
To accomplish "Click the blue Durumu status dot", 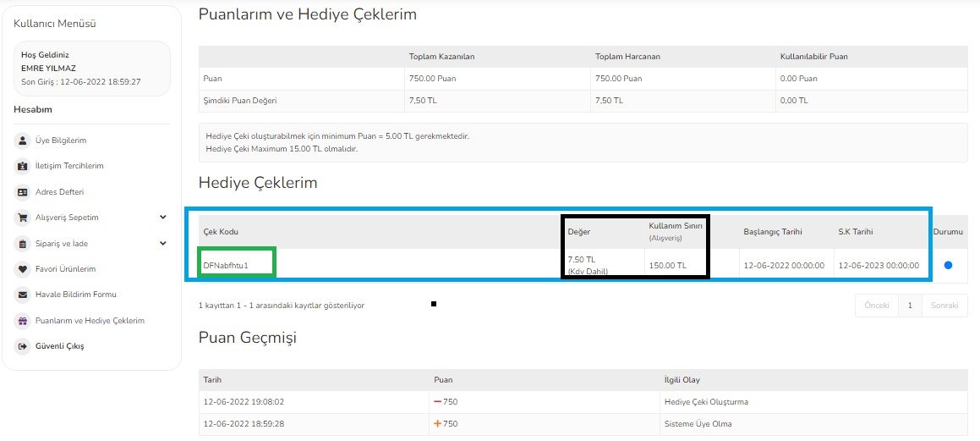I will tap(948, 265).
